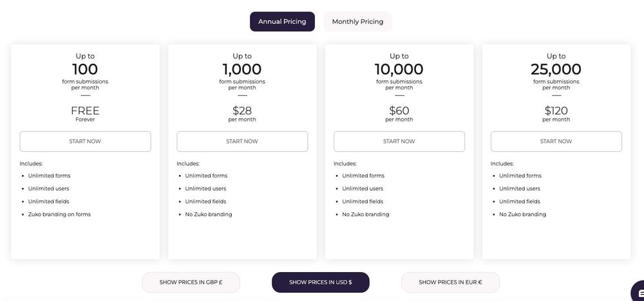Show prices in EUR €
644x301 pixels.
tap(450, 282)
